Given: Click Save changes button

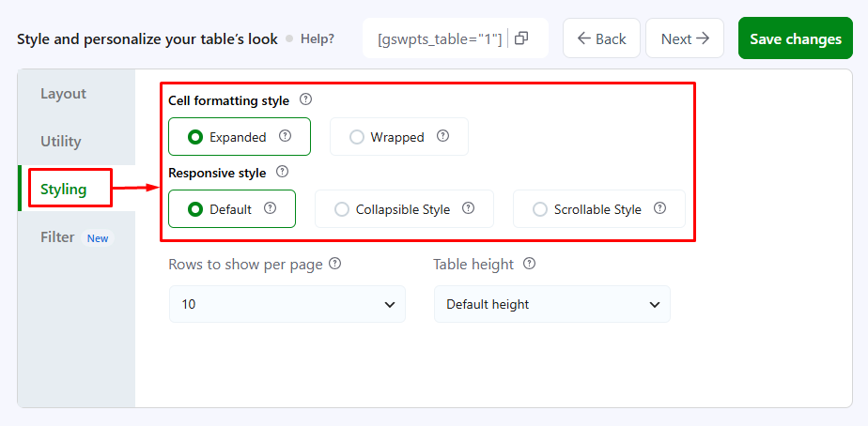Looking at the screenshot, I should [796, 38].
